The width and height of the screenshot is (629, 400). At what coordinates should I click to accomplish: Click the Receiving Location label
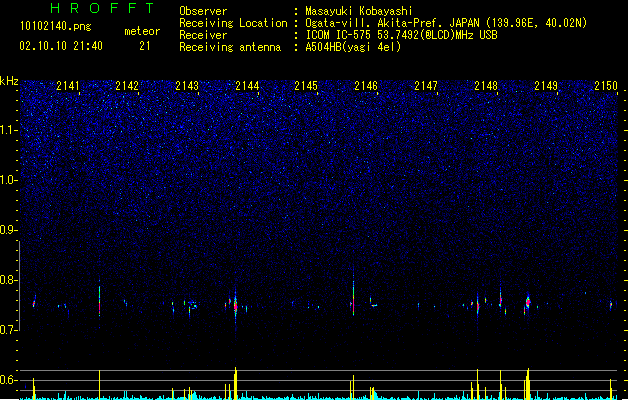(233, 23)
